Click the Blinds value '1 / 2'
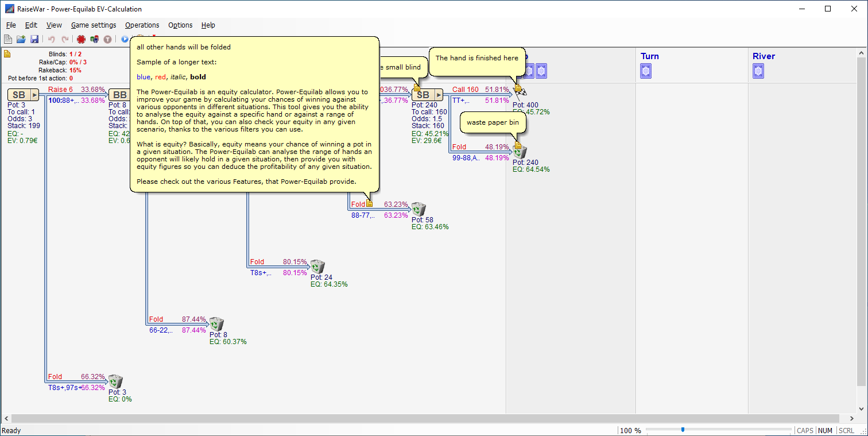 coord(75,54)
